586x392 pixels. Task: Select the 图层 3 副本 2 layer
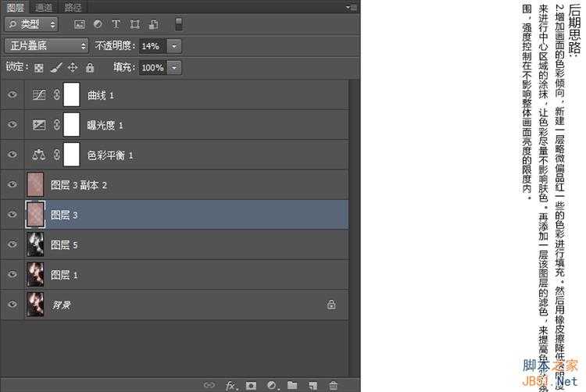click(x=78, y=185)
